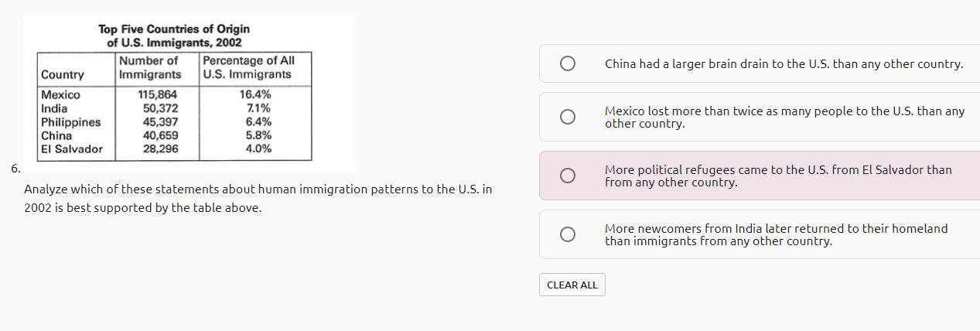Click the Mexico row value 115,864
980x331 pixels.
click(158, 94)
